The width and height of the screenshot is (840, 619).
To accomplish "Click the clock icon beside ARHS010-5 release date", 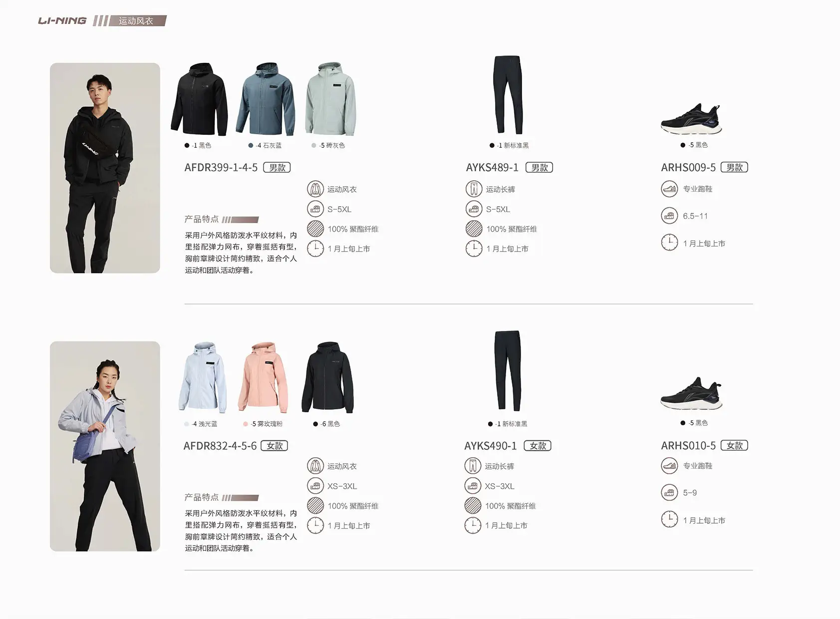I will coord(669,520).
